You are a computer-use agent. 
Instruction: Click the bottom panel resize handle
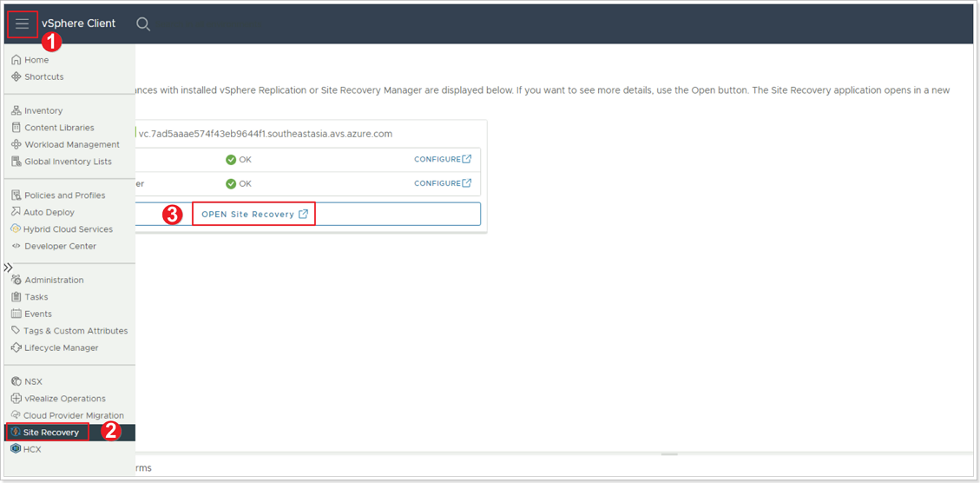[669, 454]
